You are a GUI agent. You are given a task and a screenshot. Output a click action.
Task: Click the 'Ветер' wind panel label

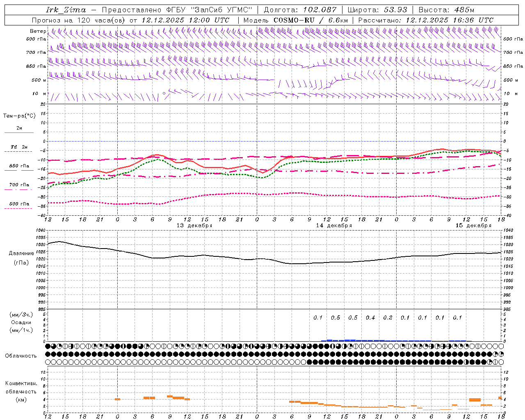pyautogui.click(x=38, y=31)
